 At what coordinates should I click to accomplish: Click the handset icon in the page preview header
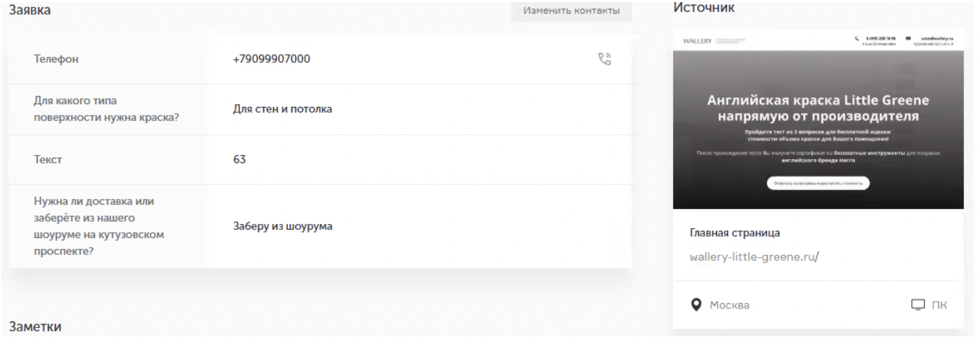[x=858, y=39]
